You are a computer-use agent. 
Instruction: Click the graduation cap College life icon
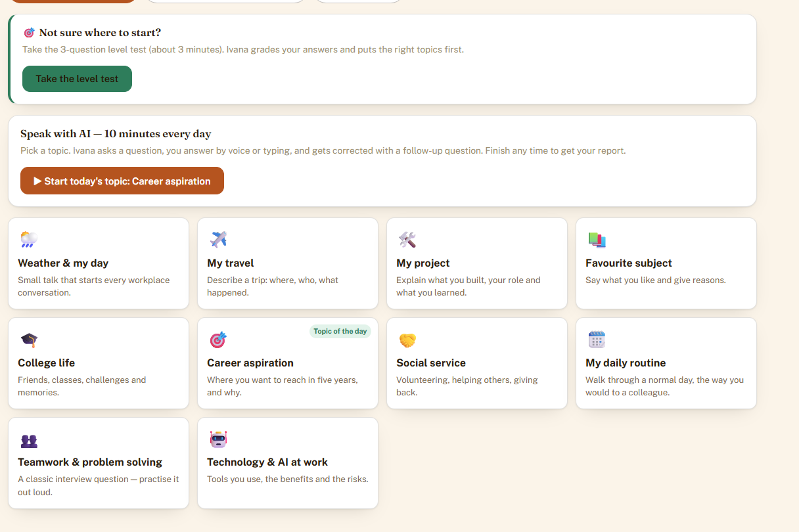coord(28,340)
